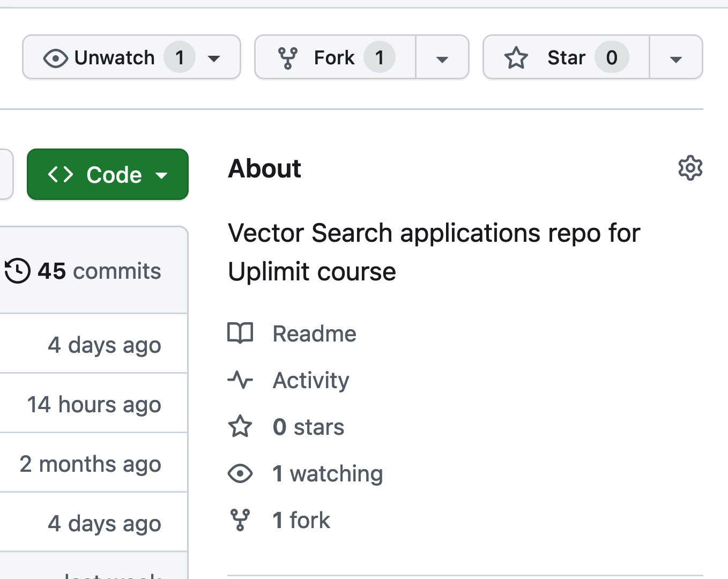View the 1 watching link
Screen dimensions: 728x579
click(x=328, y=474)
